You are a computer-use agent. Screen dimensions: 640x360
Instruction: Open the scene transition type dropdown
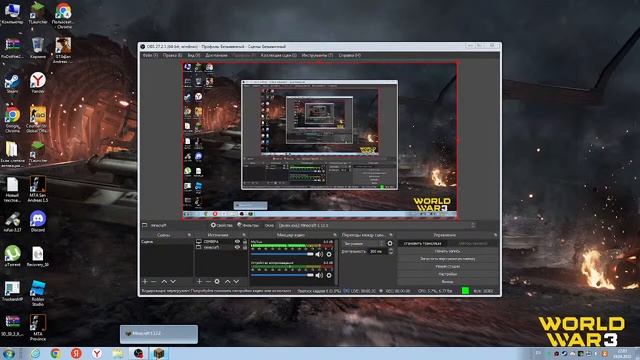click(364, 243)
